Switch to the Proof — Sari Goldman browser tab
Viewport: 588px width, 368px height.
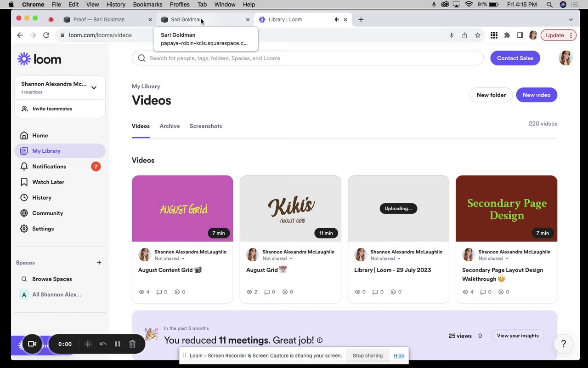[107, 20]
